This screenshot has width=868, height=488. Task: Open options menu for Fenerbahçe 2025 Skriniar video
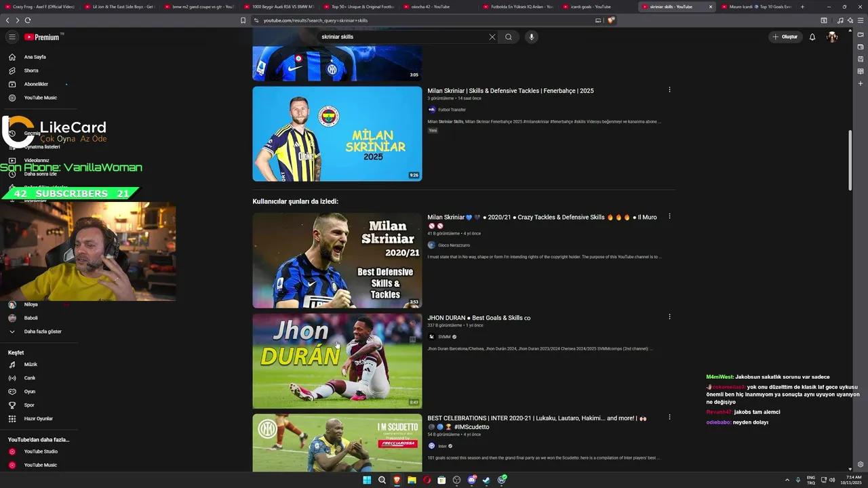point(669,89)
